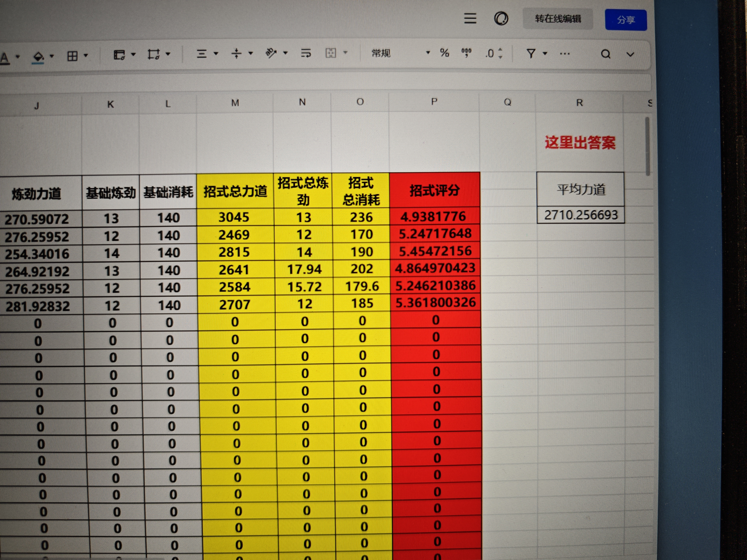Expand the fill color dropdown arrow
This screenshot has width=747, height=560.
(52, 56)
